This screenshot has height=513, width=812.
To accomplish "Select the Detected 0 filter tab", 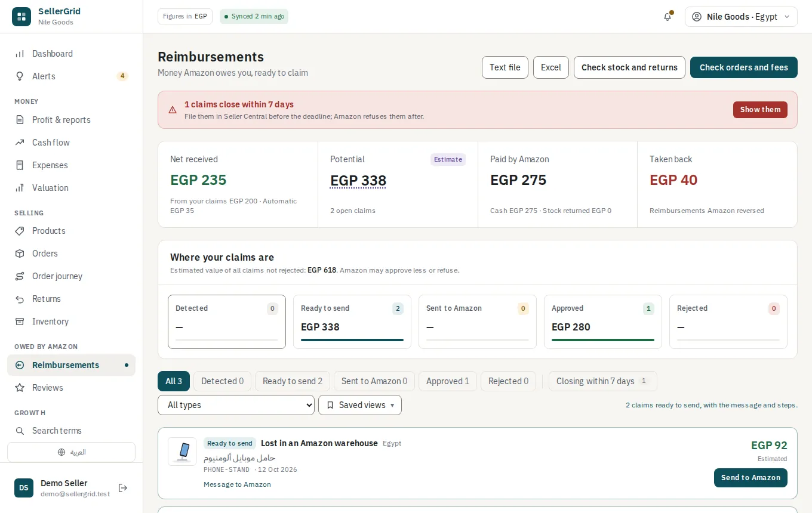I will [222, 381].
